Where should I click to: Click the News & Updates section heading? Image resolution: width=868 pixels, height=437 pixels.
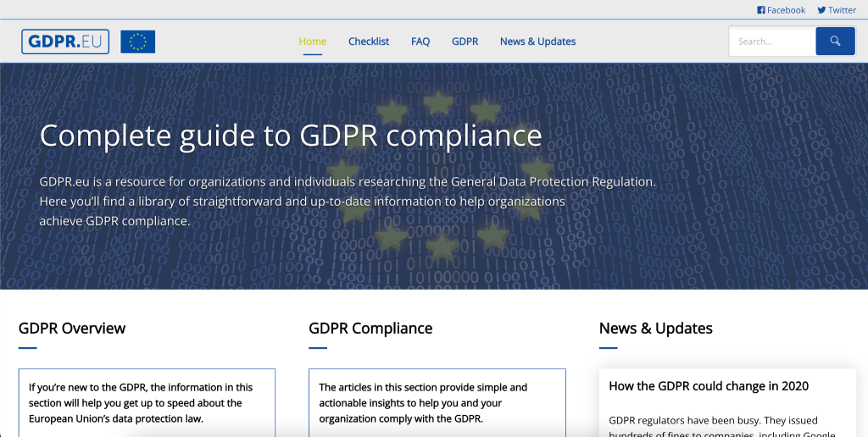click(x=655, y=328)
